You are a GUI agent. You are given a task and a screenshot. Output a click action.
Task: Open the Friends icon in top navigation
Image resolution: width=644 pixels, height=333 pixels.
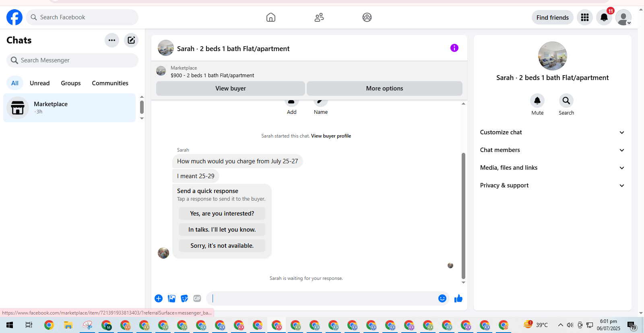pyautogui.click(x=319, y=17)
